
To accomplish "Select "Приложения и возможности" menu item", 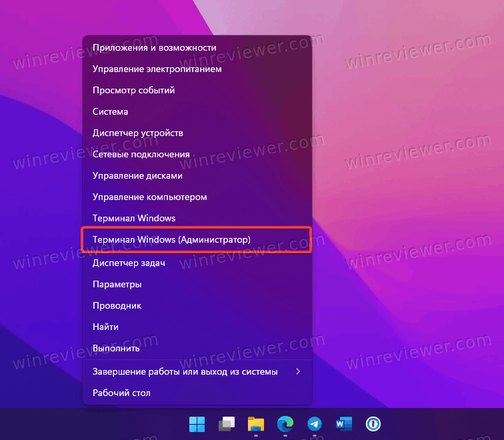I will coord(197,47).
